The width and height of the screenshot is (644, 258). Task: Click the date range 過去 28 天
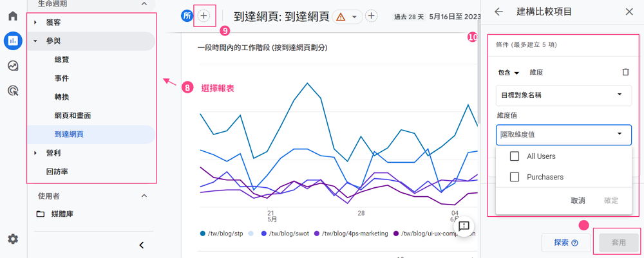408,17
